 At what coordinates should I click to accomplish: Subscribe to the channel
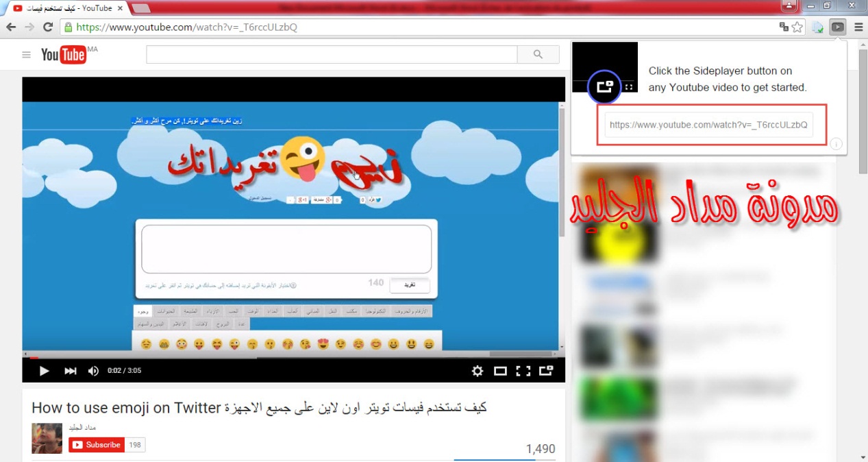(97, 445)
